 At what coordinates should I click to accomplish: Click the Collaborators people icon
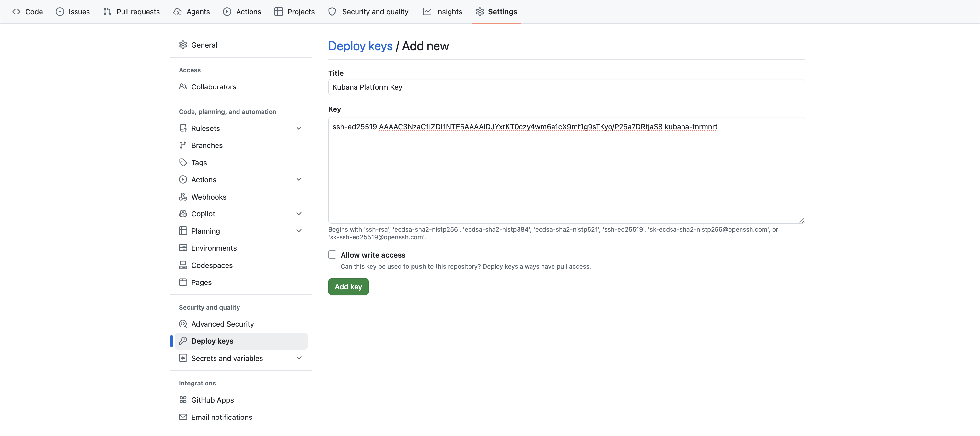(x=183, y=87)
